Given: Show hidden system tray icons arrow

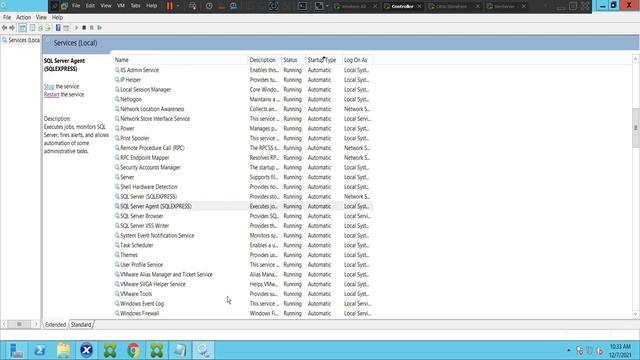Looking at the screenshot, I should pyautogui.click(x=569, y=351).
